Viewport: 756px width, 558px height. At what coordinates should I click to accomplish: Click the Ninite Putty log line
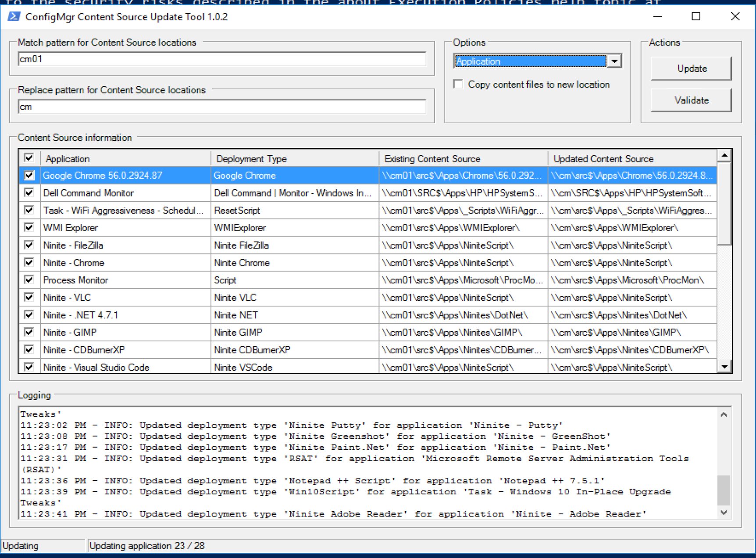coord(292,425)
